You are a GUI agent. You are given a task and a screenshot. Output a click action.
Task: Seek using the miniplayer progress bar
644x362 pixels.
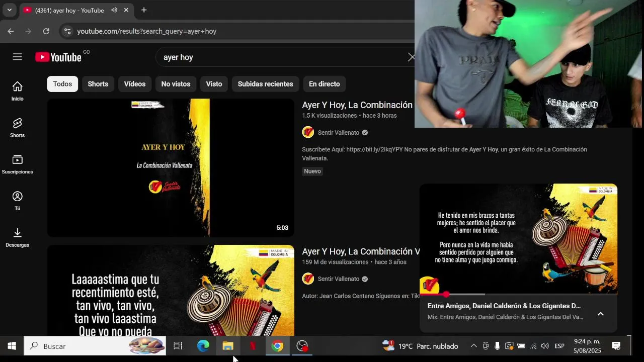(518, 294)
